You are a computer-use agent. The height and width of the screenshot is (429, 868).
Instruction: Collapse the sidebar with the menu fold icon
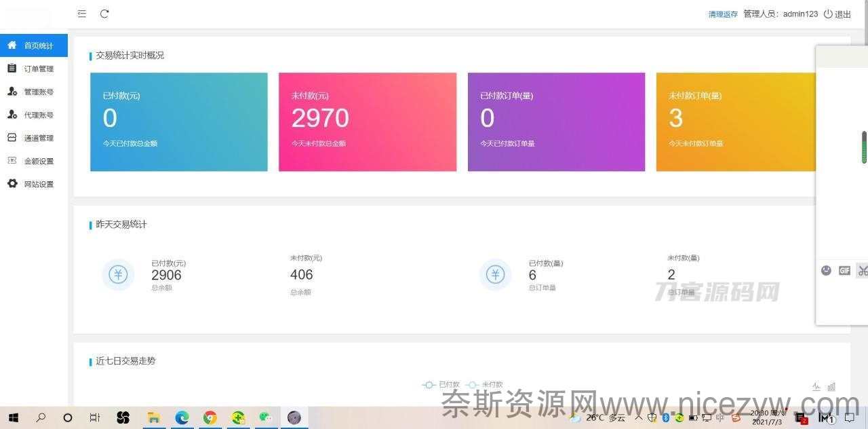click(82, 14)
